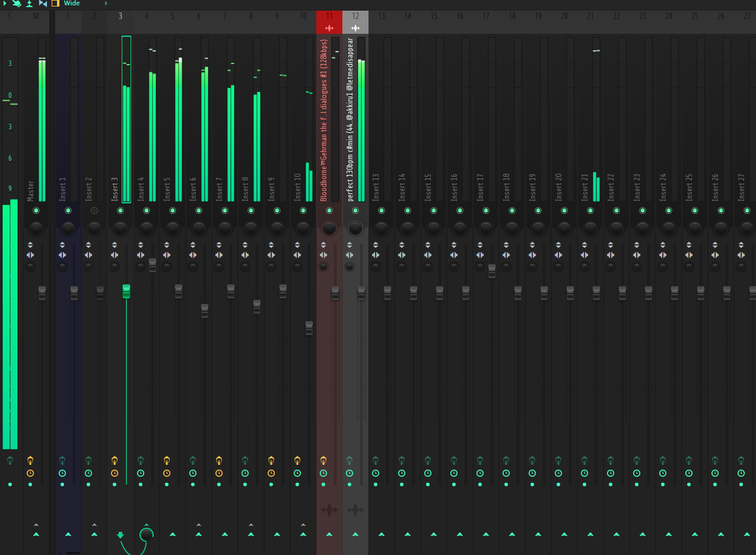Mute Insert 8 via its green LED

pyautogui.click(x=251, y=210)
